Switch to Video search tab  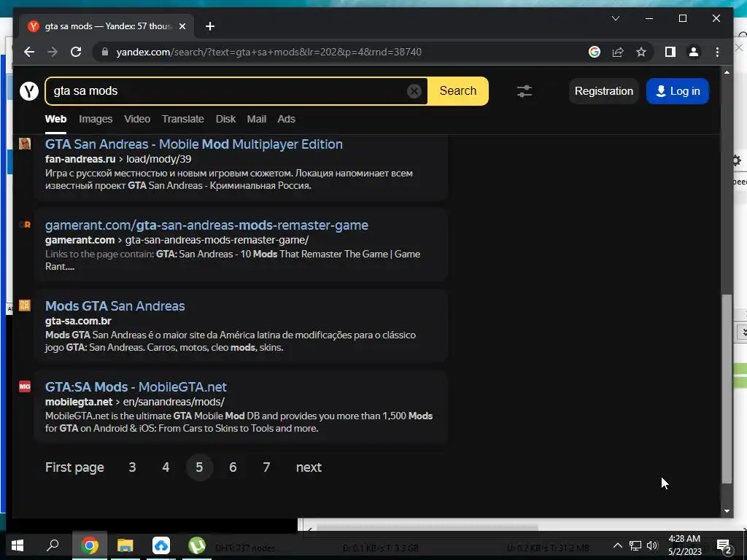(137, 119)
